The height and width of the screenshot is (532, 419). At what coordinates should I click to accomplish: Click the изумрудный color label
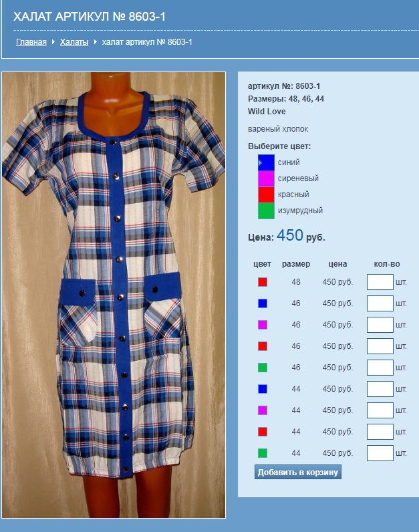click(300, 211)
